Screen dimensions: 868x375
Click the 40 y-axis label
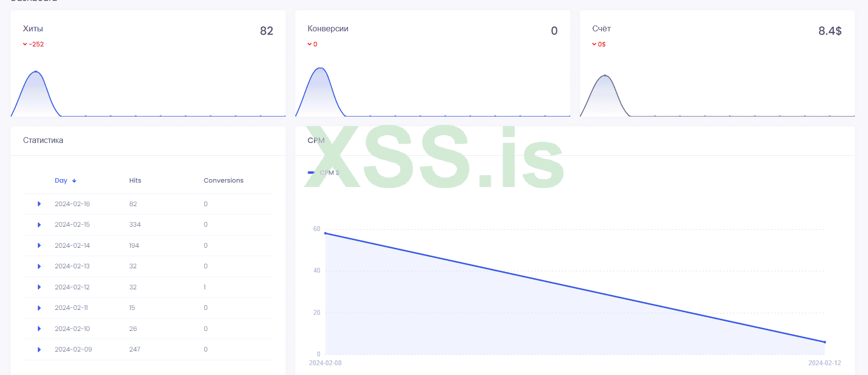(x=317, y=270)
